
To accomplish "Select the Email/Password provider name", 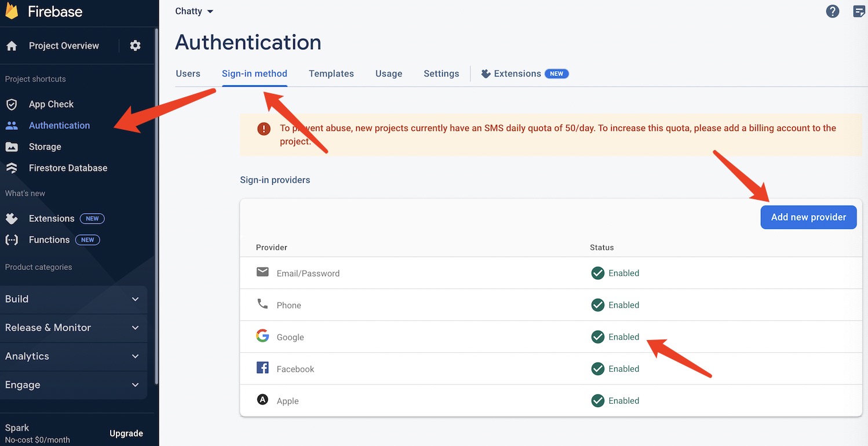I will pyautogui.click(x=308, y=273).
